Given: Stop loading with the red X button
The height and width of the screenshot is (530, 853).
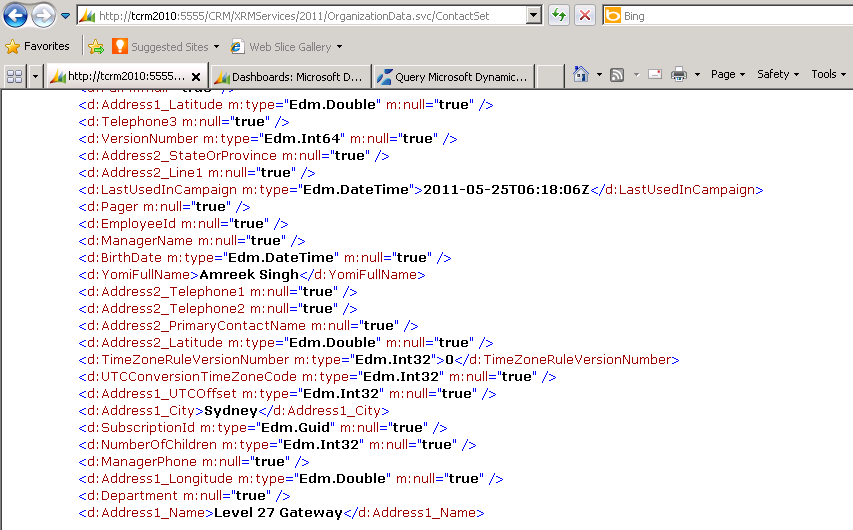Looking at the screenshot, I should [585, 15].
